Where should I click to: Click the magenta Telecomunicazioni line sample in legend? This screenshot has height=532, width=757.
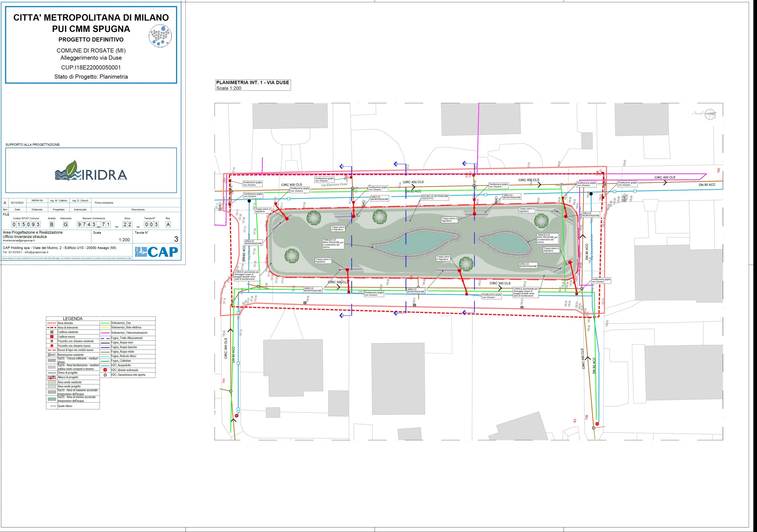point(105,333)
